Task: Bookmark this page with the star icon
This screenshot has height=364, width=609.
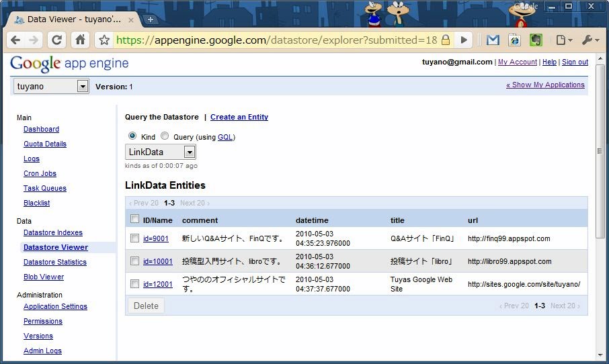Action: click(104, 40)
